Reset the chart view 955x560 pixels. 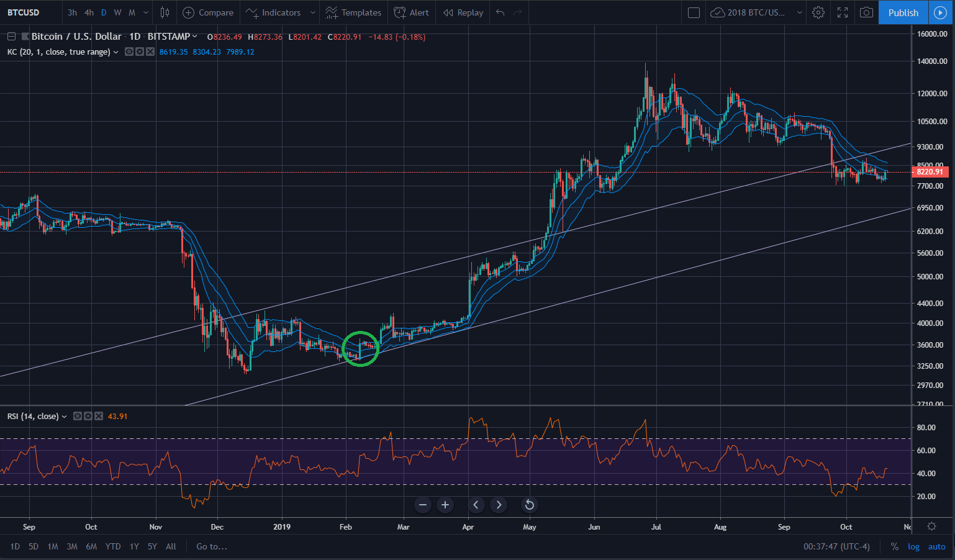530,505
